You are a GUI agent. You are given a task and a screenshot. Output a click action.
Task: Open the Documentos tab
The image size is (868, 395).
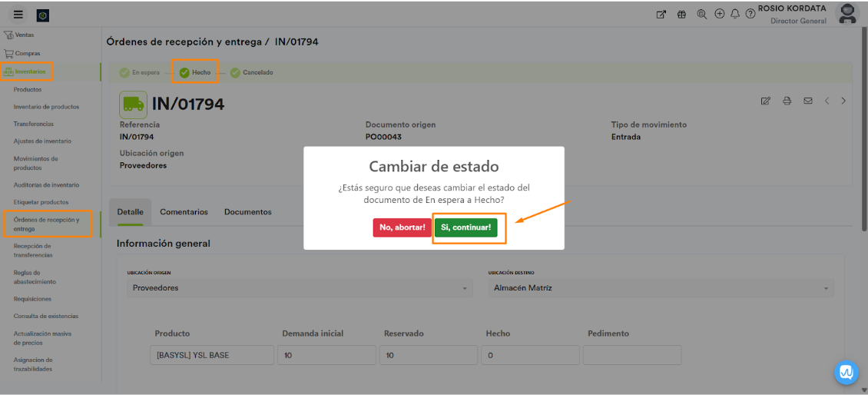pyautogui.click(x=247, y=212)
